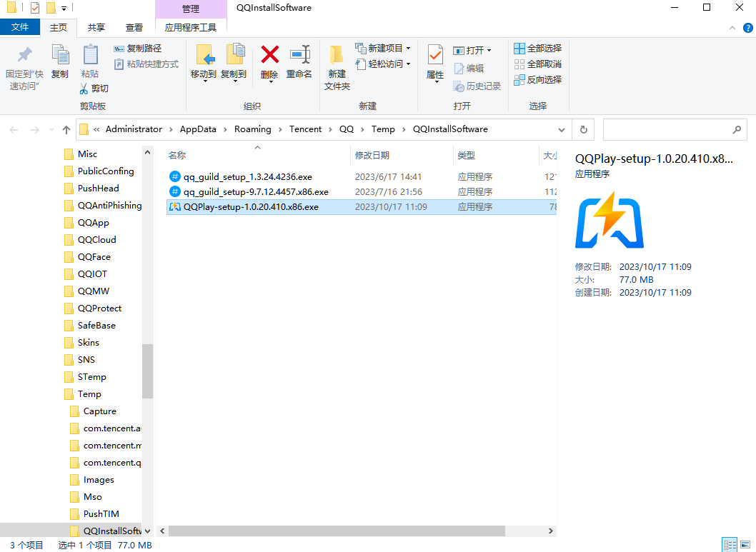Click Administrator in address path

click(x=134, y=129)
